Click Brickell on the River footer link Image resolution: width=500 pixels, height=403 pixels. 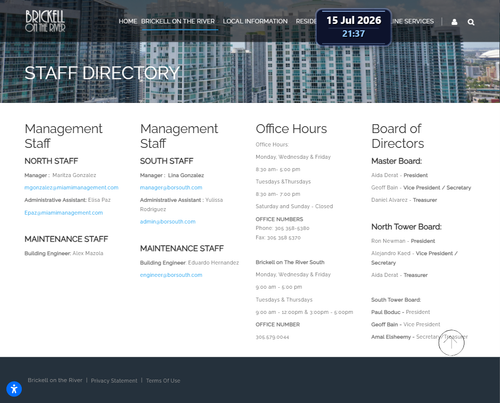pyautogui.click(x=55, y=380)
